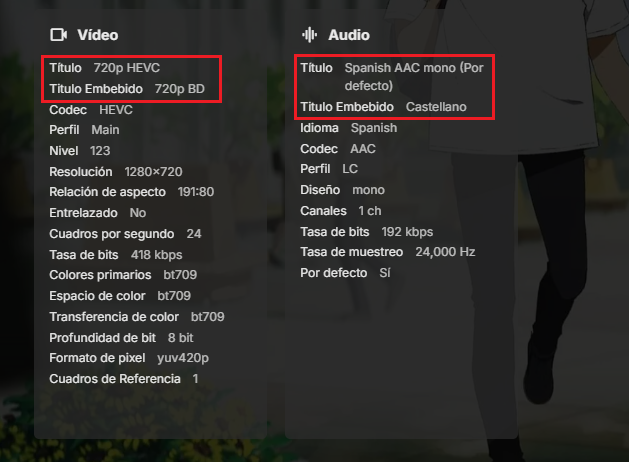Viewport: 629px width, 462px height.
Task: Select the Audio section heading
Action: (x=348, y=34)
